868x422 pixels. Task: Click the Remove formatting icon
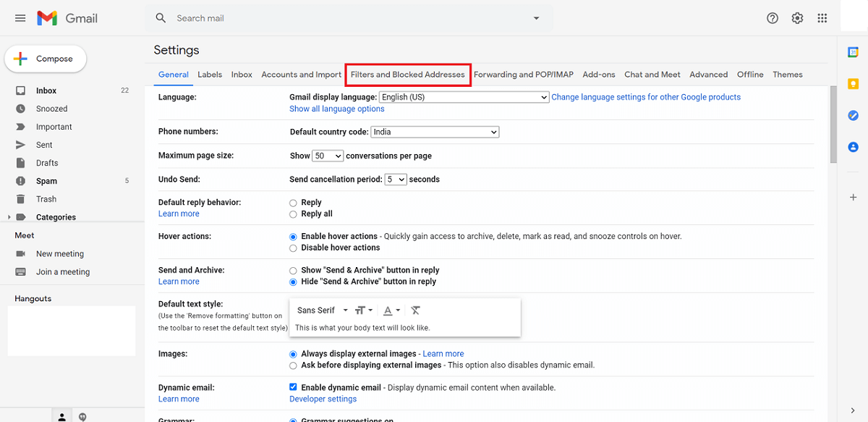(415, 311)
